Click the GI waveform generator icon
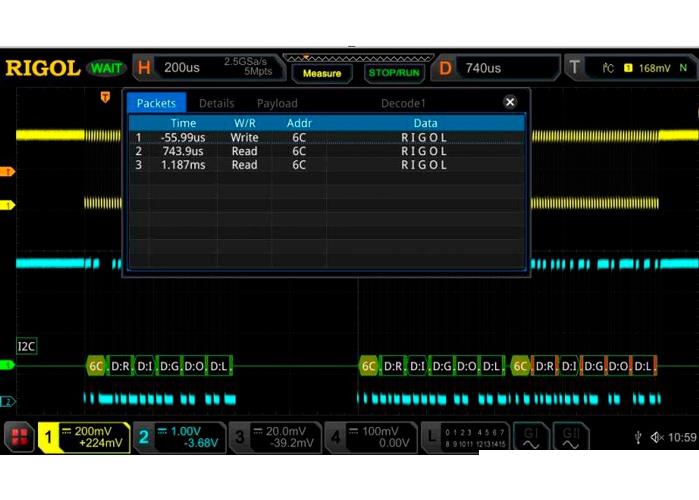Screen dimensions: 699x500 click(531, 437)
